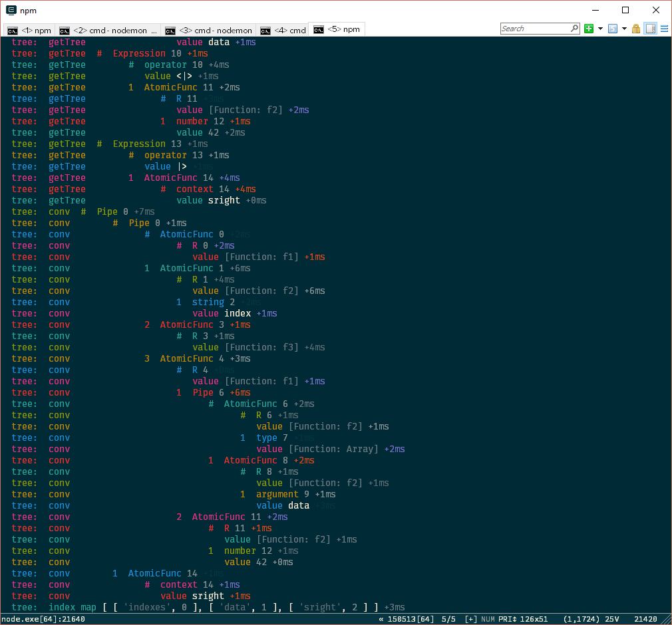Expand the active console list dropdown arrow
672x625 pixels.
624,29
